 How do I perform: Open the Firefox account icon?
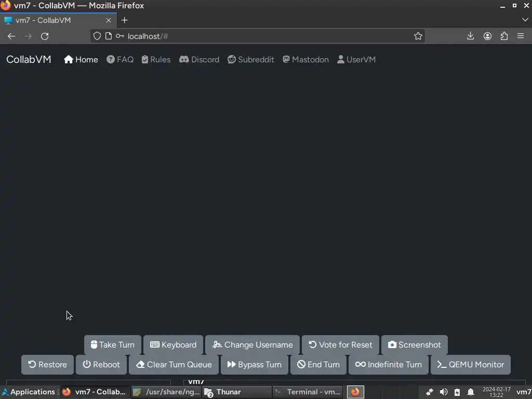(x=487, y=36)
